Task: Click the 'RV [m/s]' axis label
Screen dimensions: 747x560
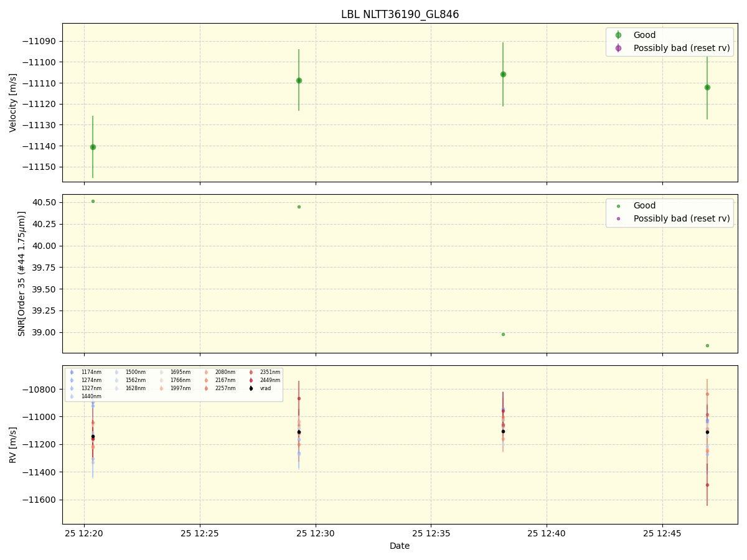Action: coord(13,445)
